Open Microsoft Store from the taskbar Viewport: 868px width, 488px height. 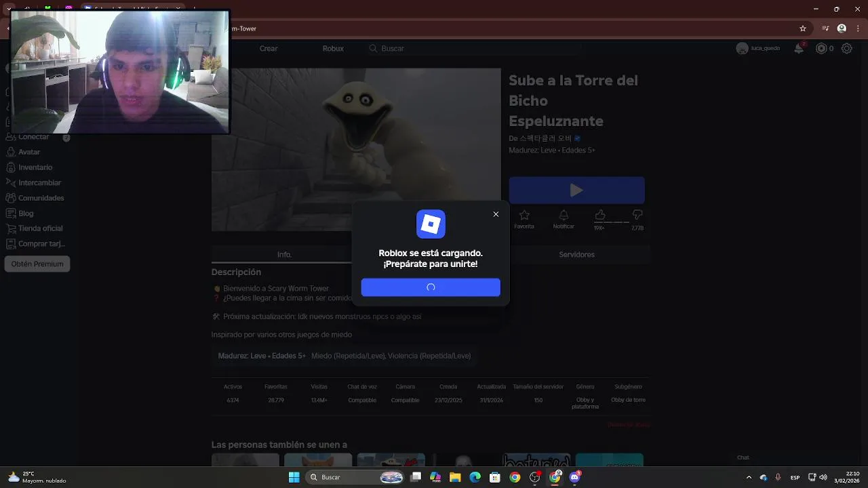(495, 477)
